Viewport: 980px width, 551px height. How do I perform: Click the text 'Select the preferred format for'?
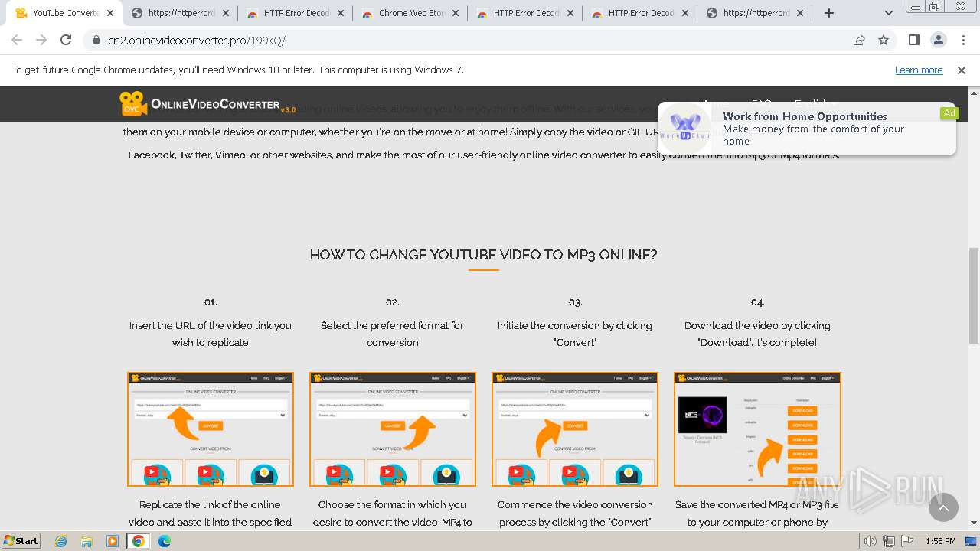click(x=392, y=325)
